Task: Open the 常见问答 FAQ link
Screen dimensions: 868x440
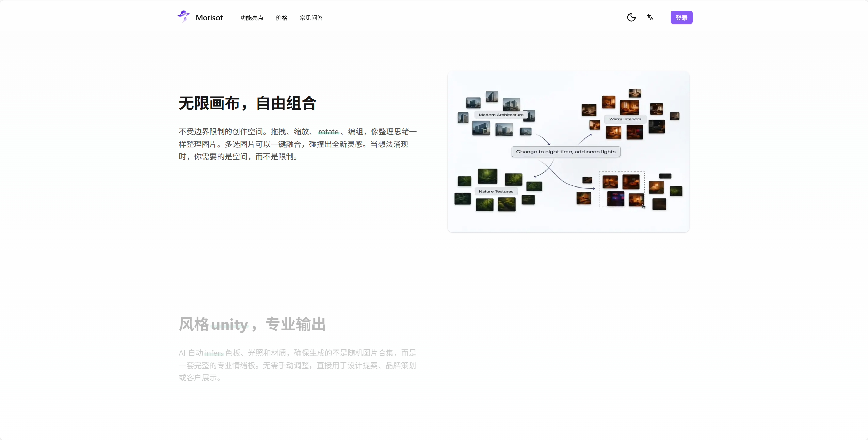Action: pos(311,18)
